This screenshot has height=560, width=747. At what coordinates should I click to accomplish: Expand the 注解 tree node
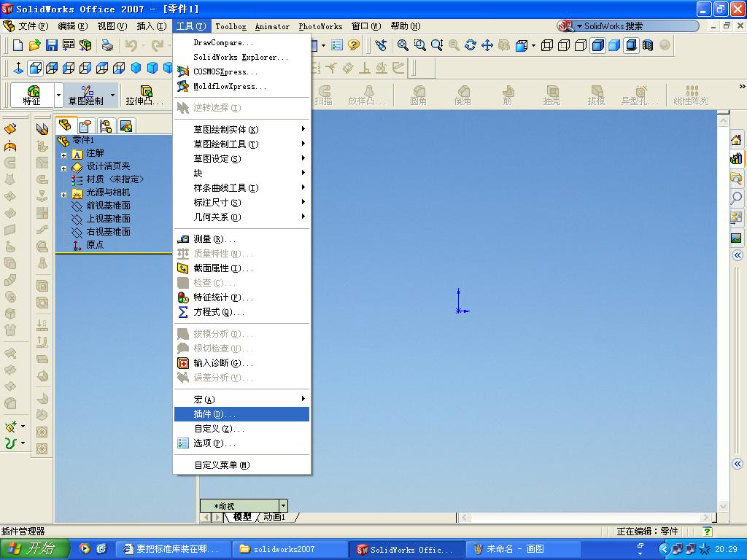[64, 155]
